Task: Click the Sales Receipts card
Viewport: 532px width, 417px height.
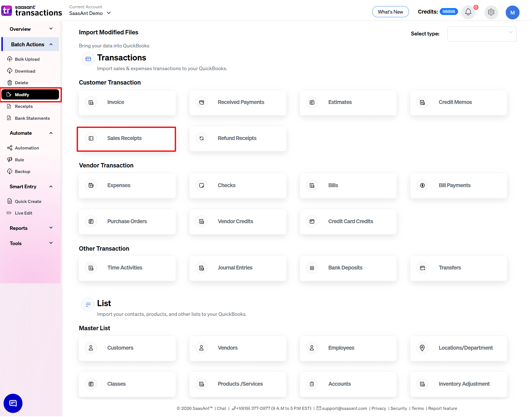Action: (126, 138)
